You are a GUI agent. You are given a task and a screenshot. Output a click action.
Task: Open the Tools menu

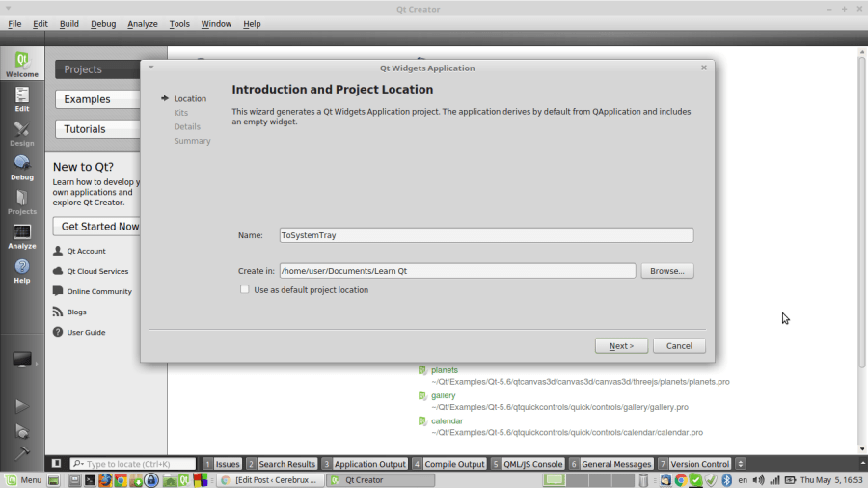tap(179, 24)
